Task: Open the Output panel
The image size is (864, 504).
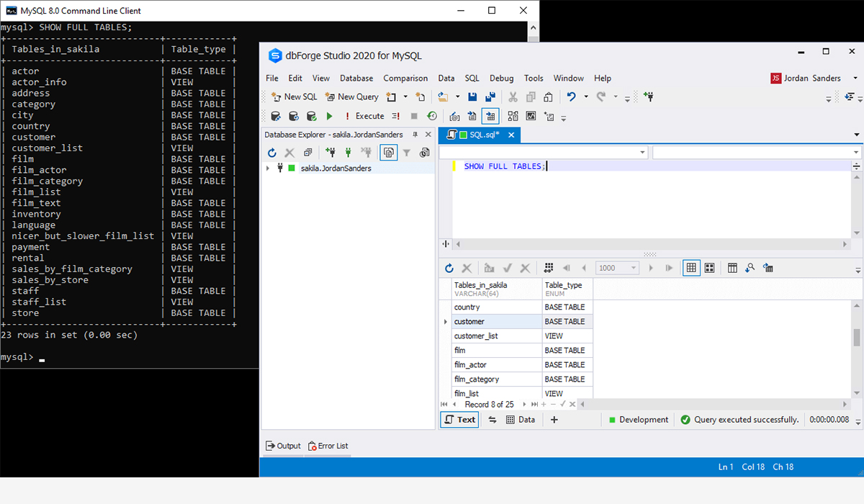Action: coord(283,446)
